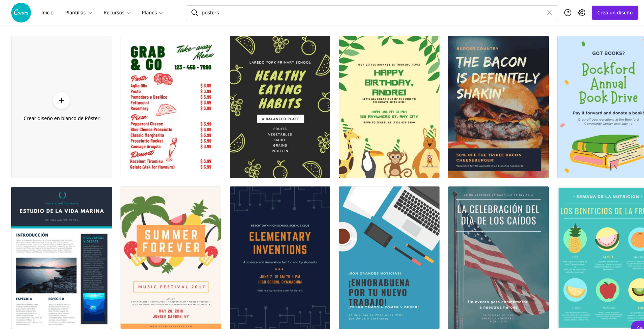Click the Crea un diseño button
The image size is (644, 329).
615,13
